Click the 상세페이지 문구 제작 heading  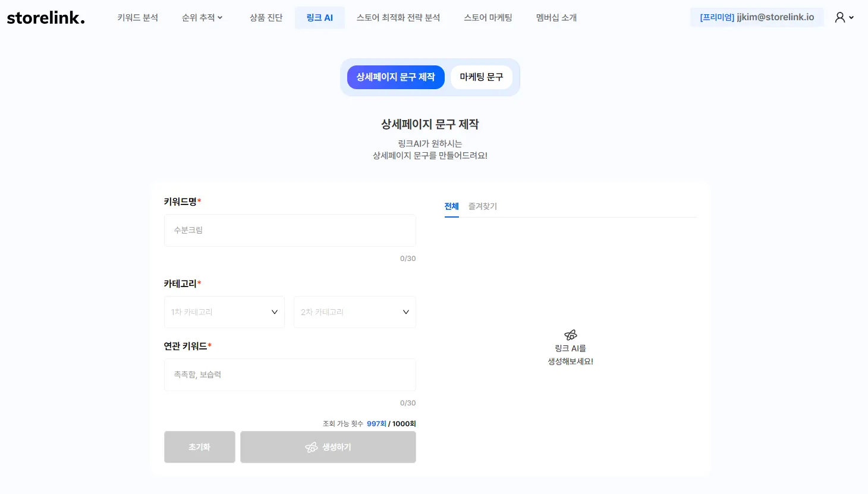(x=430, y=124)
